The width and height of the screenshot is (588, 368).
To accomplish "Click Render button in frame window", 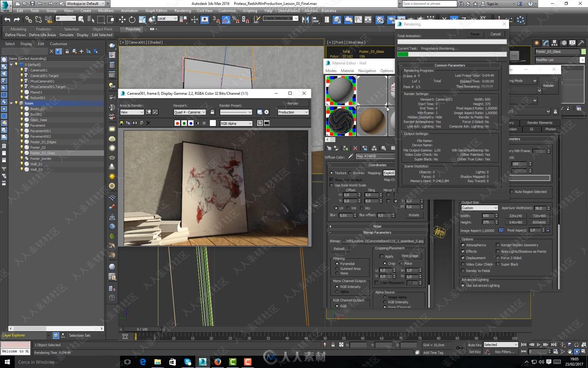I will (293, 103).
